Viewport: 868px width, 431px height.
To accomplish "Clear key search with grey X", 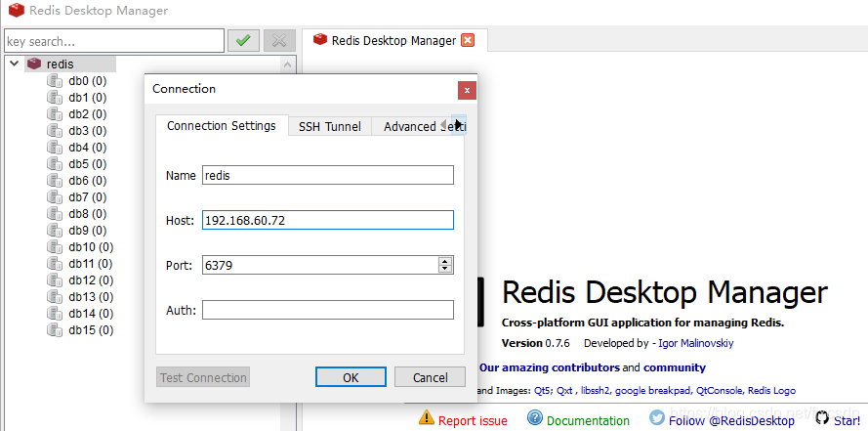I will click(x=279, y=40).
